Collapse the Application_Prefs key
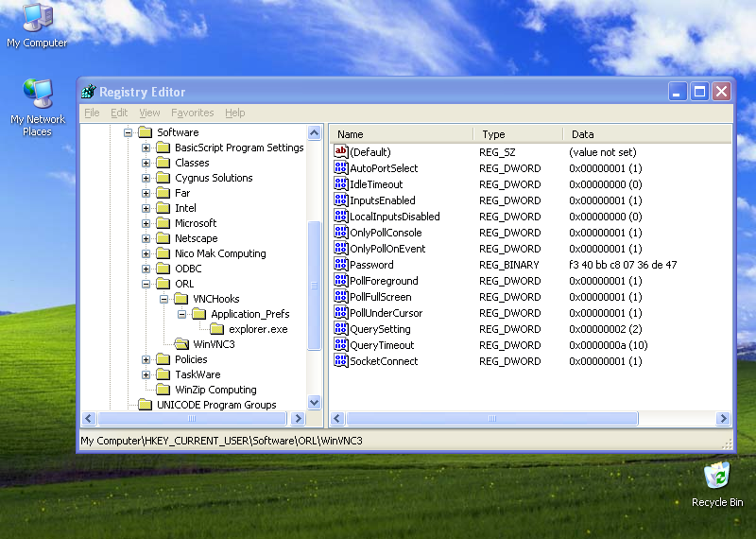756x539 pixels. pos(181,314)
